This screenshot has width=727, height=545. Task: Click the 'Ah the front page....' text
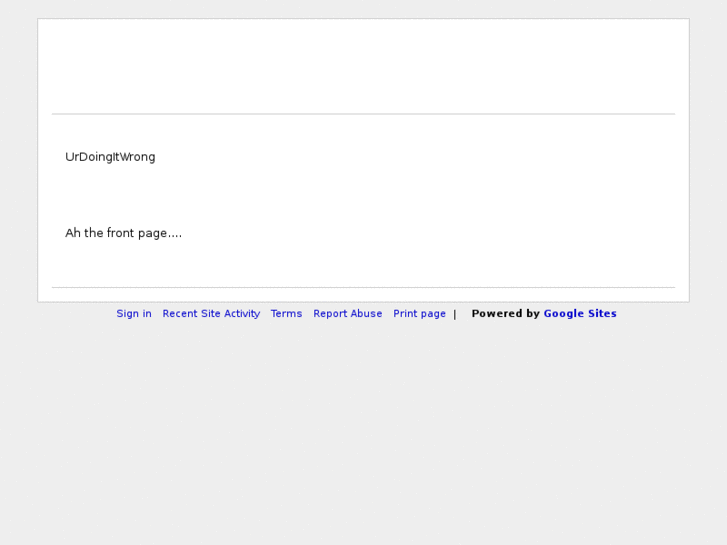(123, 234)
